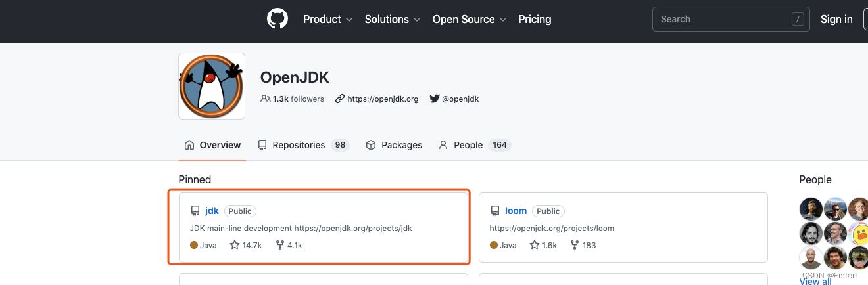Open the GitHub logo homepage link
The image size is (868, 285).
tap(277, 18)
